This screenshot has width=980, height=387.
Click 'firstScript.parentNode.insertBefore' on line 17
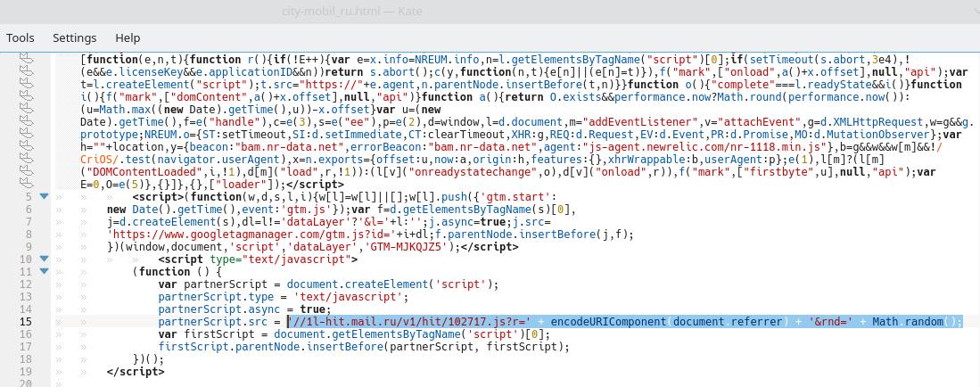tap(270, 346)
